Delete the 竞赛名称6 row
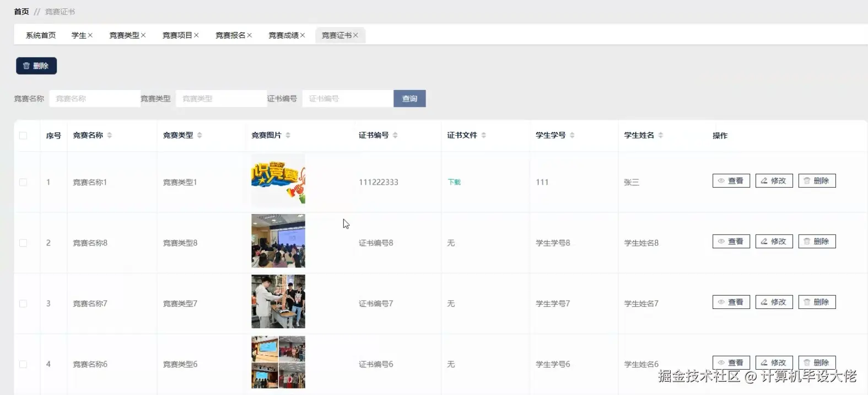 [817, 362]
